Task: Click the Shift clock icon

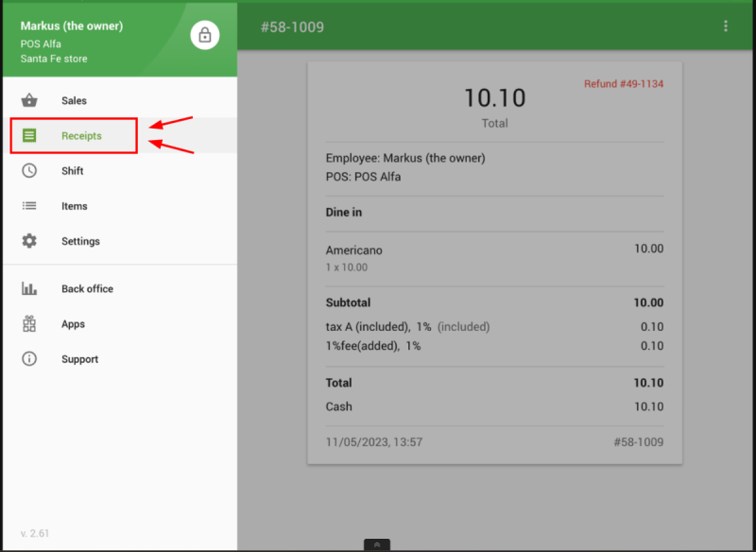Action: pyautogui.click(x=29, y=171)
